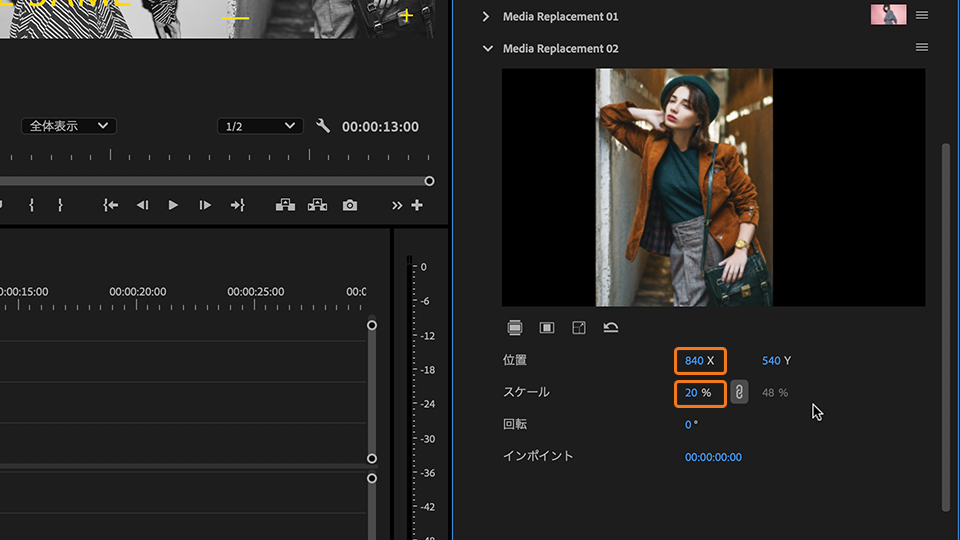Viewport: 960px width, 540px height.
Task: Select stretch-to-fill icon under preview
Action: (579, 328)
